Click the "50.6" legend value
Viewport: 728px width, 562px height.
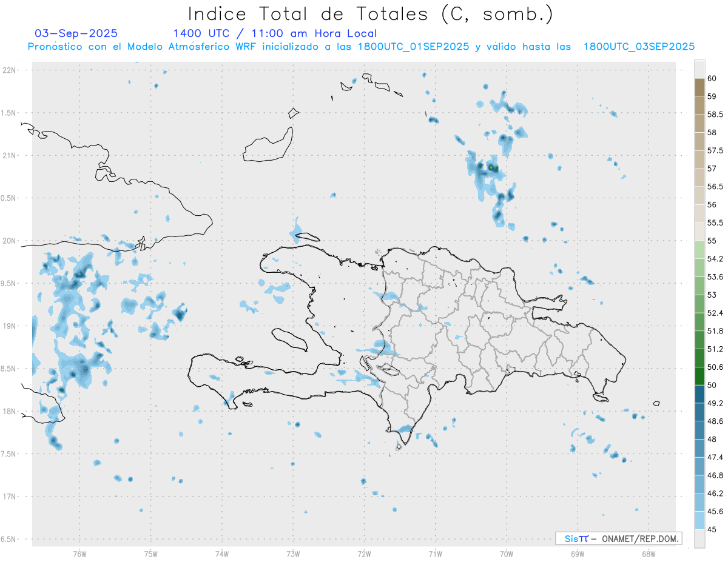coord(715,367)
